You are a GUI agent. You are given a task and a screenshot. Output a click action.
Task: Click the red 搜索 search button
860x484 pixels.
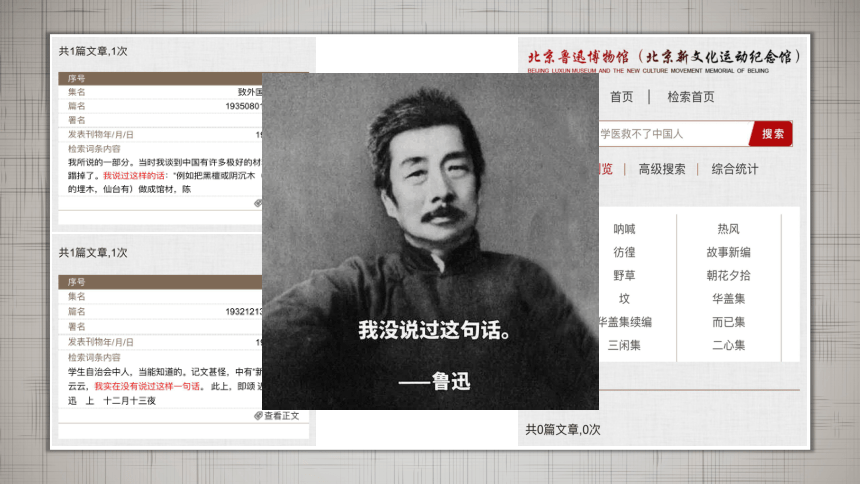pyautogui.click(x=772, y=134)
